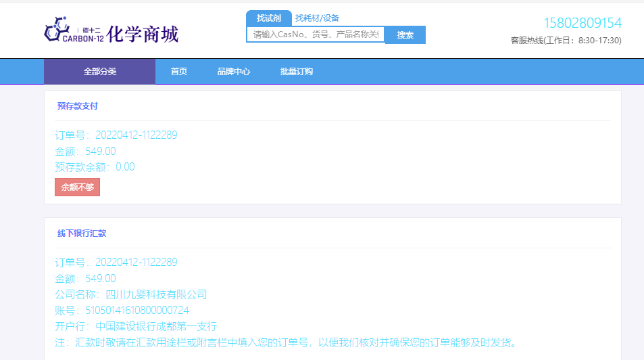Click the 化学商城 site title
The width and height of the screenshot is (644, 360).
click(143, 34)
